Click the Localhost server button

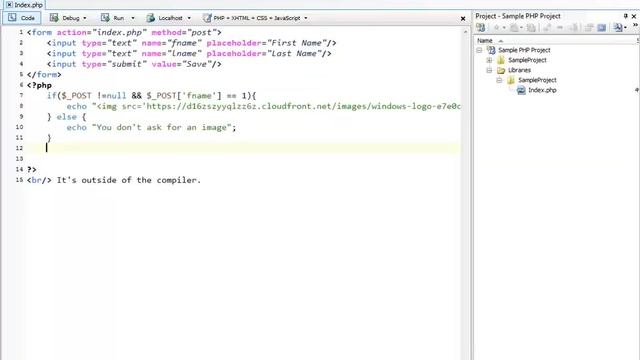pos(164,18)
